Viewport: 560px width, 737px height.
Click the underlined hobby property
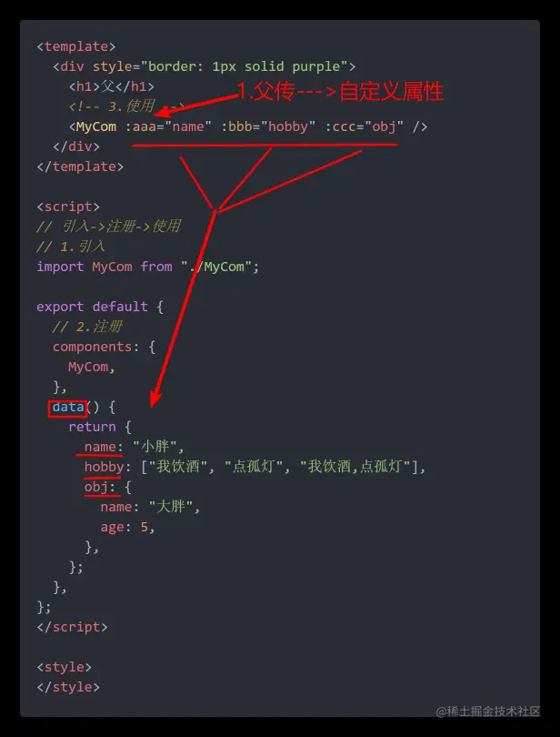coord(104,467)
